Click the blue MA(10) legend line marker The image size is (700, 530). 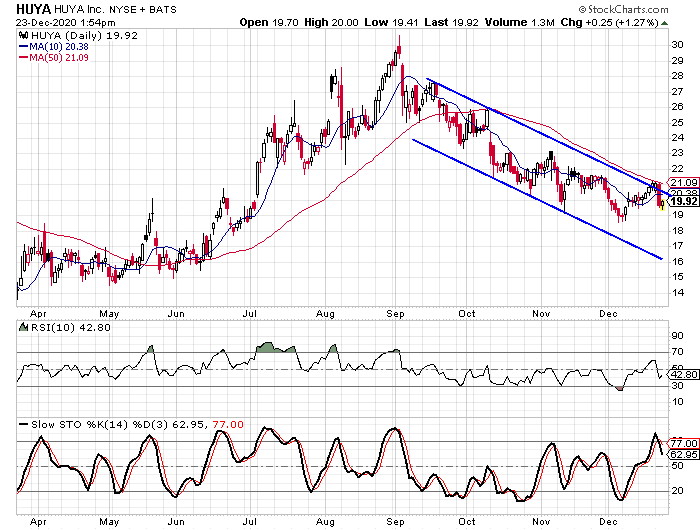point(23,46)
